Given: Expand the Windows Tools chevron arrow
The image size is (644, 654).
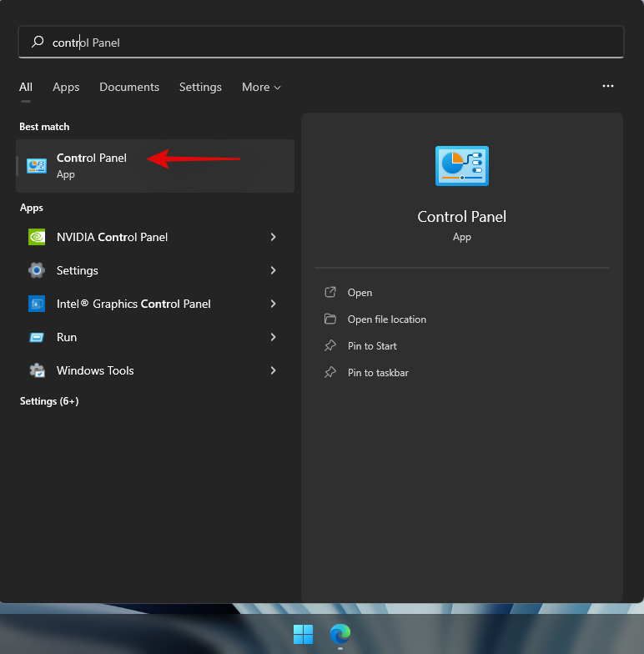Looking at the screenshot, I should click(273, 370).
